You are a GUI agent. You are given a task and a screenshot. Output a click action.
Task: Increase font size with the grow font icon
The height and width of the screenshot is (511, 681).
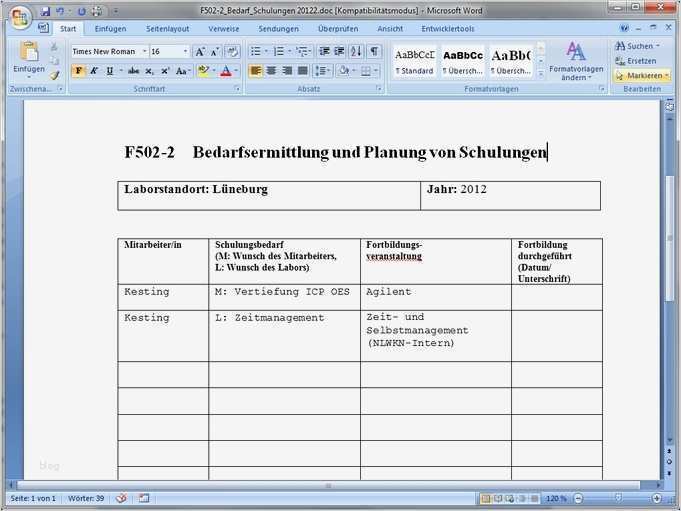pyautogui.click(x=200, y=52)
